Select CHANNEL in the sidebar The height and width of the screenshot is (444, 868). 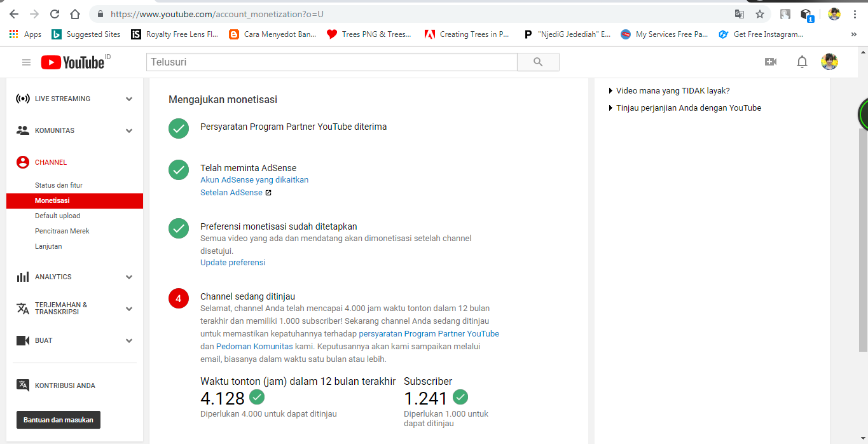51,162
